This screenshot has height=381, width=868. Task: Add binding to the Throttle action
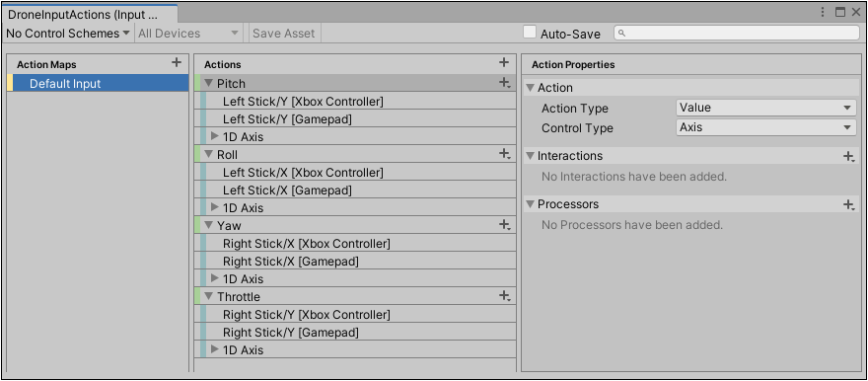click(x=504, y=296)
